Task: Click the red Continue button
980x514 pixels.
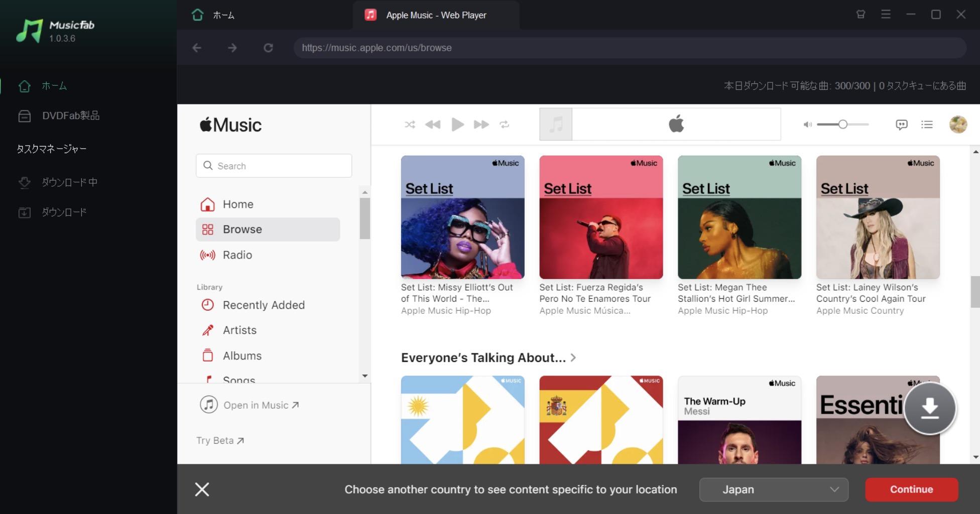Action: pos(911,489)
